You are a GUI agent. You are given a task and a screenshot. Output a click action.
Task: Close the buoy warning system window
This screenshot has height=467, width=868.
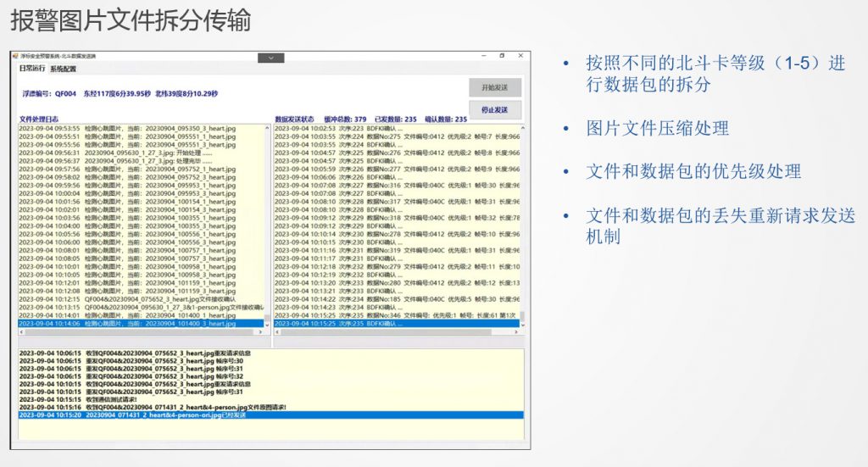518,56
